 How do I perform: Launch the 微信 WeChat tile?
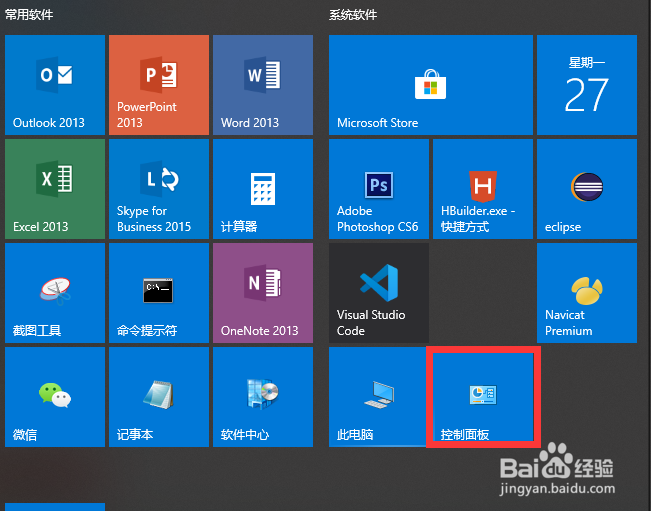[55, 397]
